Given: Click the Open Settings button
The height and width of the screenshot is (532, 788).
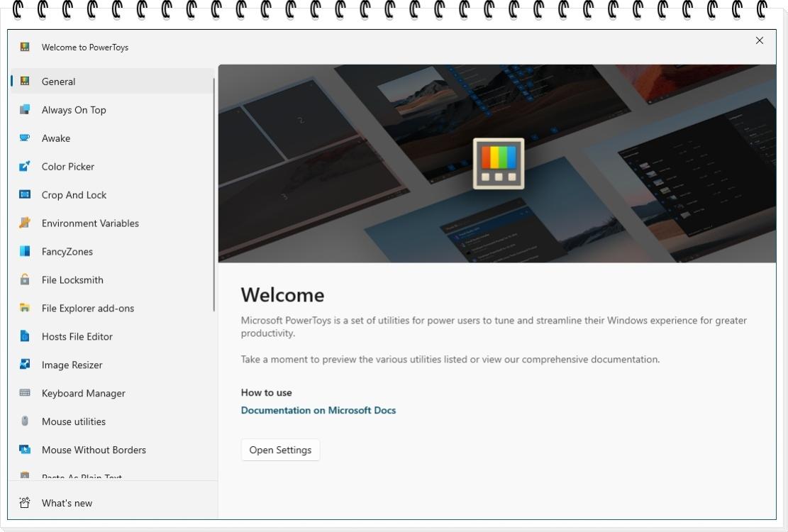Looking at the screenshot, I should point(280,450).
